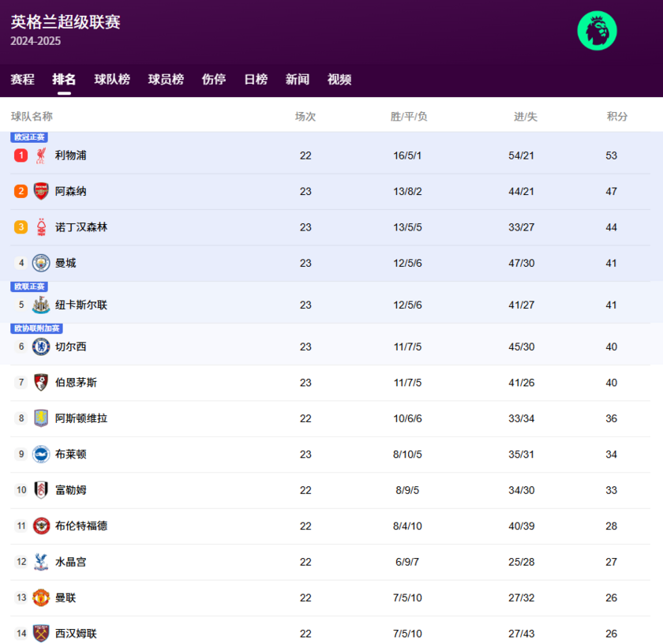This screenshot has height=644, width=663.
Task: Click the Manchester City crest
Action: click(x=40, y=263)
